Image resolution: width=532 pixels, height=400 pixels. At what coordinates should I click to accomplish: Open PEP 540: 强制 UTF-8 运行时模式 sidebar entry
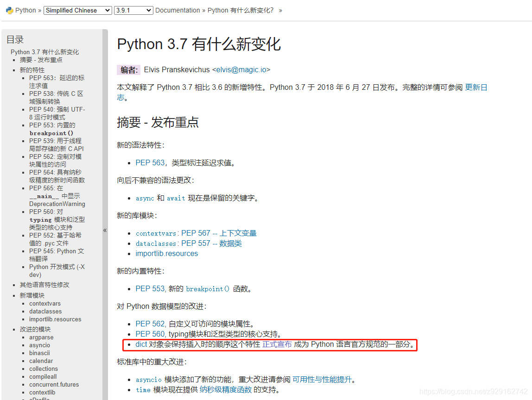click(x=57, y=113)
